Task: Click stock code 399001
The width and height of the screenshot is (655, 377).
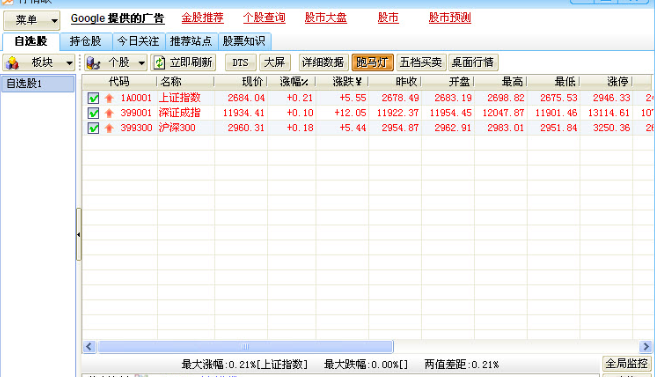Action: [136, 113]
